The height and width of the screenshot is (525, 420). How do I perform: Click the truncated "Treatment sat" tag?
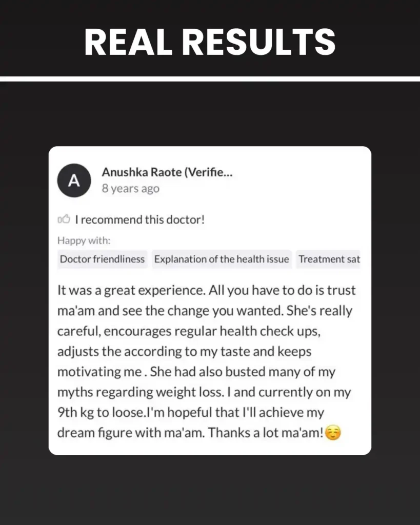(x=329, y=259)
